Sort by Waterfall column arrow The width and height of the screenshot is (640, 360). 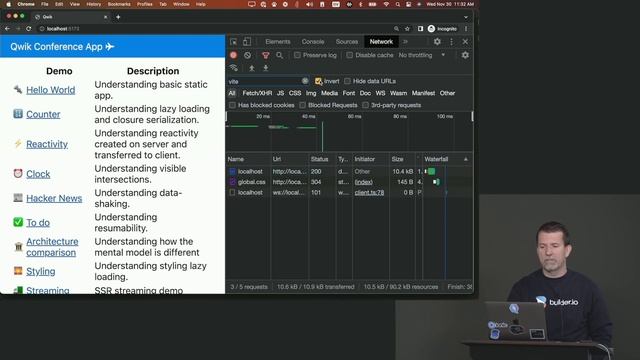coord(466,159)
